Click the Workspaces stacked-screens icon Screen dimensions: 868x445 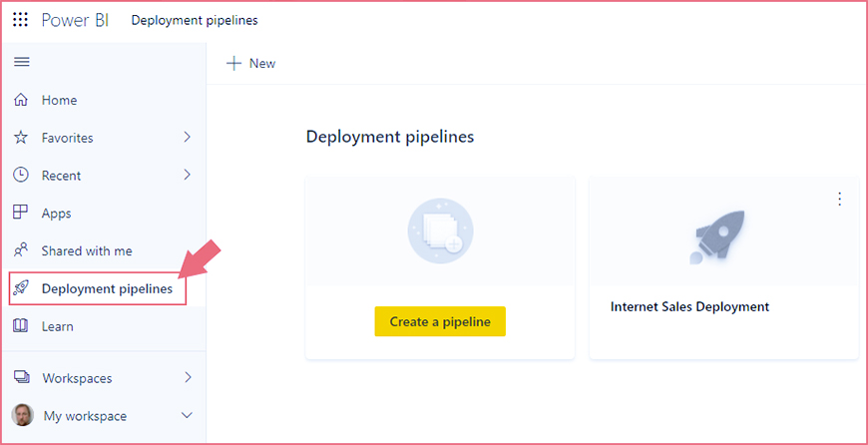pos(22,377)
